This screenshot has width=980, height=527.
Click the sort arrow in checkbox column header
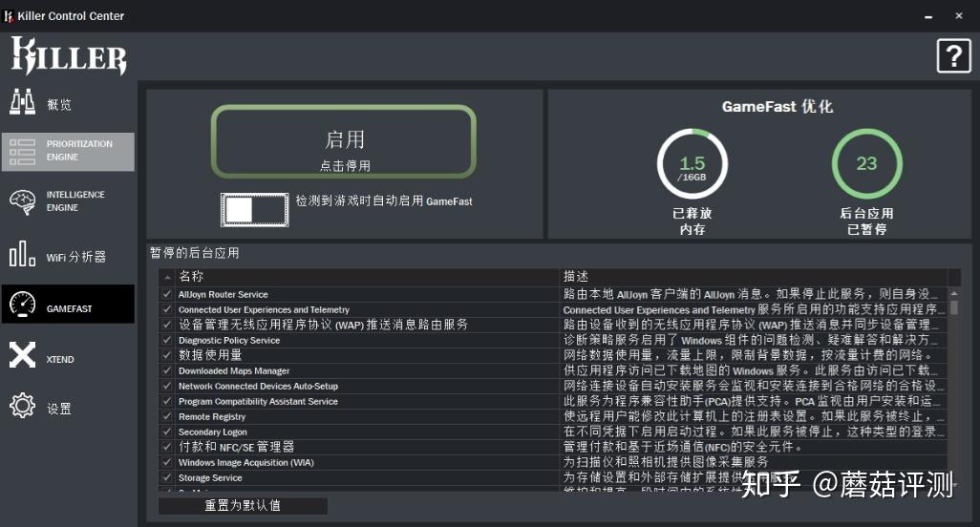point(167,277)
